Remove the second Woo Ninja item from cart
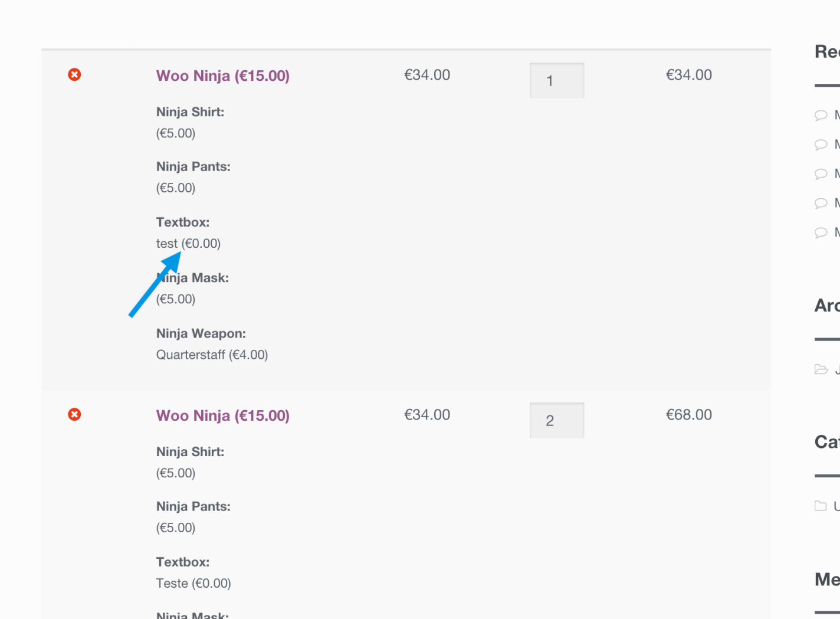The image size is (840, 619). pos(74,415)
